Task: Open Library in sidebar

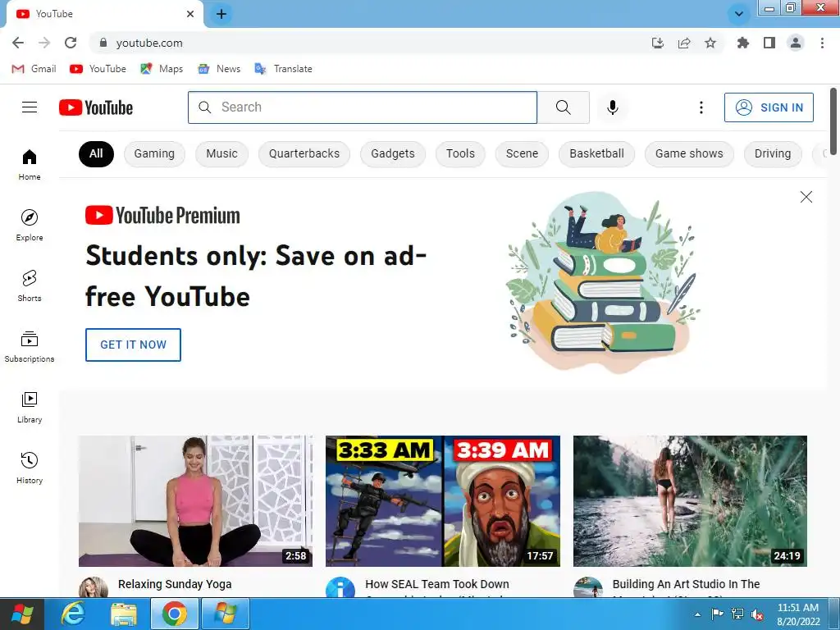Action: click(30, 407)
